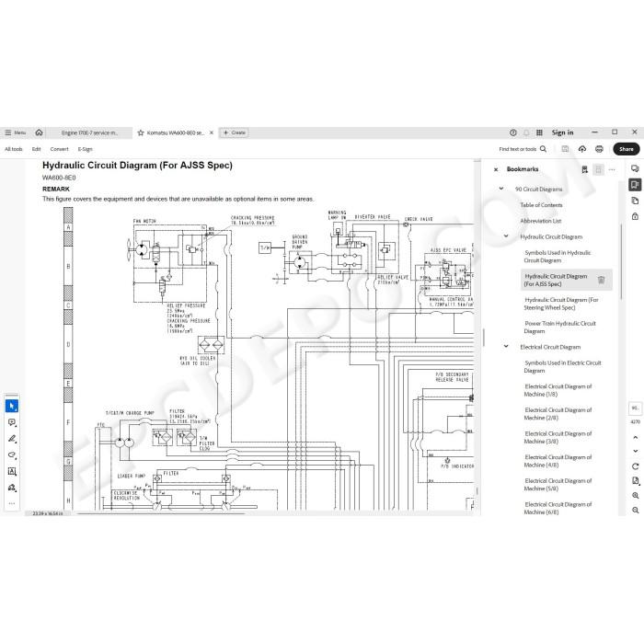Star the Komatsu WA600-8E0 document
This screenshot has height=644, width=644.
141,132
